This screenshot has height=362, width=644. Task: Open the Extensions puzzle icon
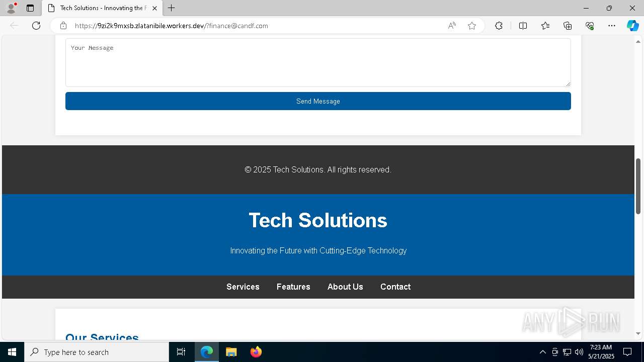tap(499, 26)
